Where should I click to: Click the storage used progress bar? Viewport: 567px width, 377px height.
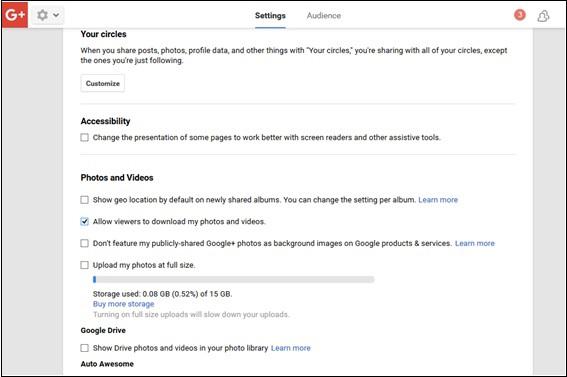coord(234,279)
